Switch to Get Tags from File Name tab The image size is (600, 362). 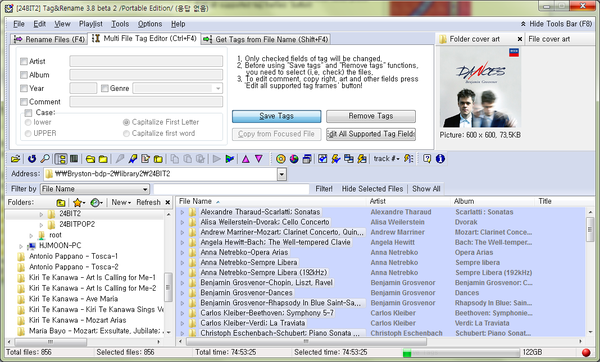266,39
